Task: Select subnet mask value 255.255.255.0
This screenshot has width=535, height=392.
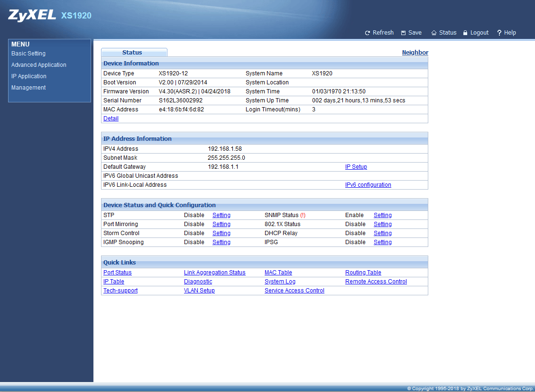Action: tap(226, 158)
